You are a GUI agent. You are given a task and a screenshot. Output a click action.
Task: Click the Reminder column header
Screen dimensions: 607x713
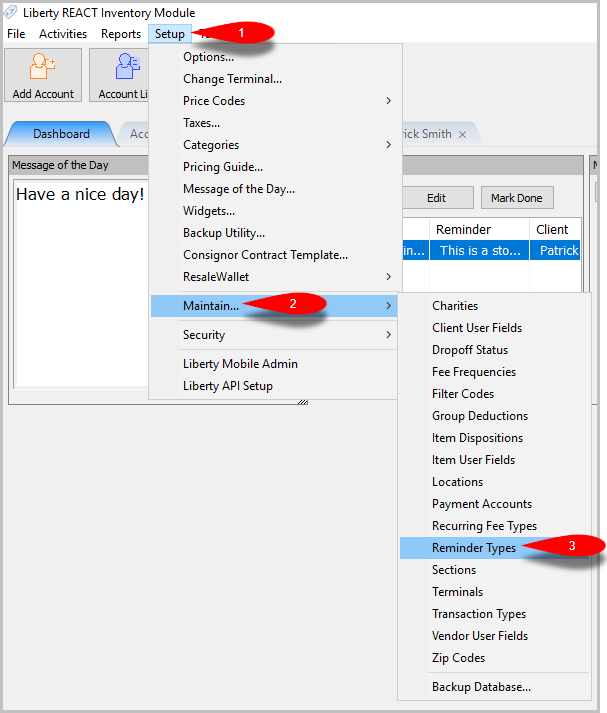point(479,230)
